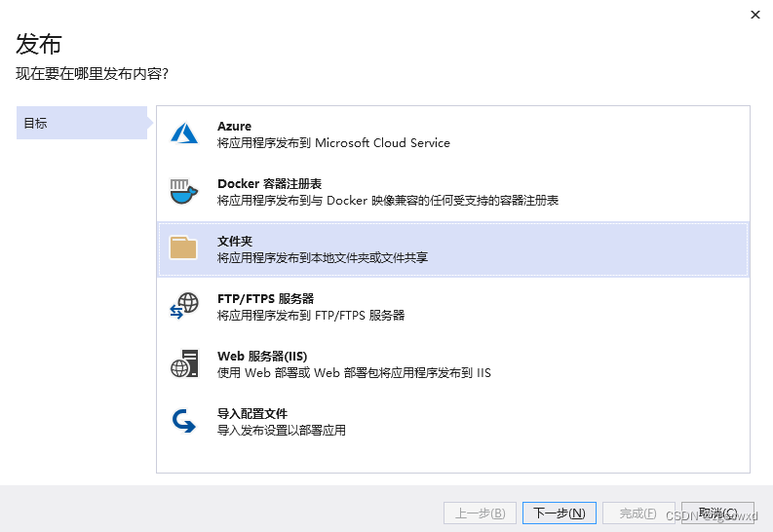Close the 发布 dialog window
773x532 pixels.
coord(754,15)
